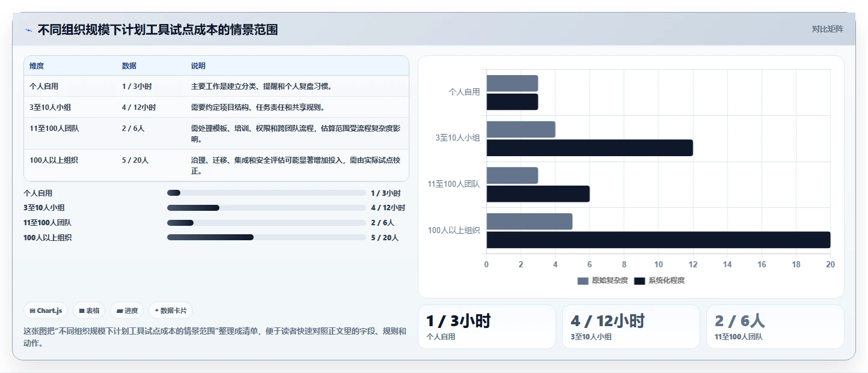The image size is (868, 373).
Task: Click the 3至10人小组 chart axis label
Action: pos(458,138)
